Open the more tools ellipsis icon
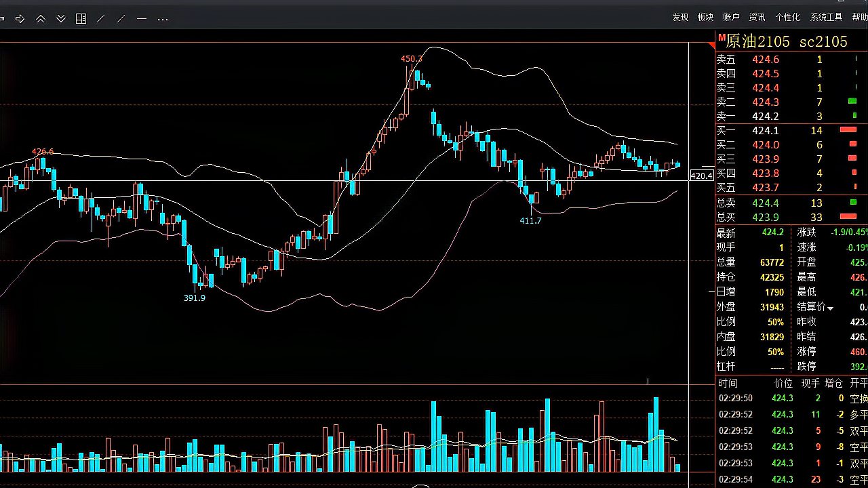This screenshot has height=488, width=868. 163,19
